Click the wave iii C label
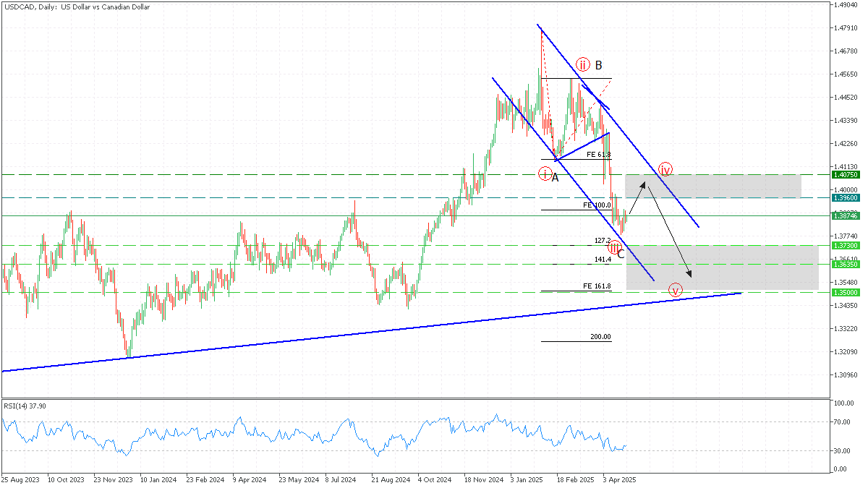This screenshot has width=868, height=488. coord(616,250)
